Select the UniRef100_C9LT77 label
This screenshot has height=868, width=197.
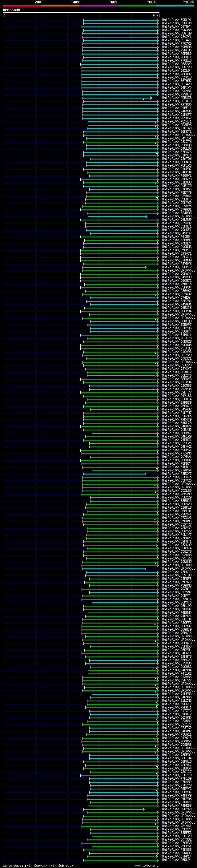tap(176, 393)
